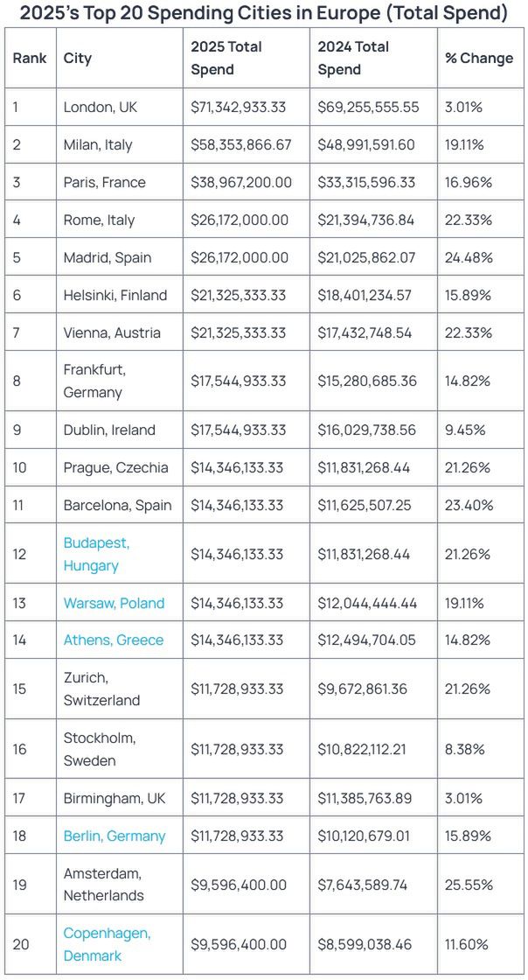The height and width of the screenshot is (980, 528).
Task: Click the Warsaw, Poland link
Action: click(114, 603)
